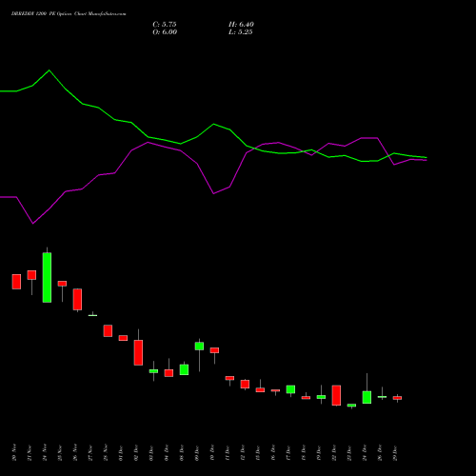Screen dimensions: 476x476
Task: Click the '22 Dec' date axis label
Action: 334,452
